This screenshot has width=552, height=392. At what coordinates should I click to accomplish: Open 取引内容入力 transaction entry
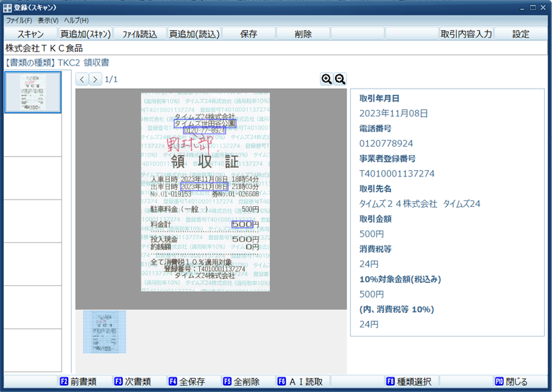[x=466, y=34]
